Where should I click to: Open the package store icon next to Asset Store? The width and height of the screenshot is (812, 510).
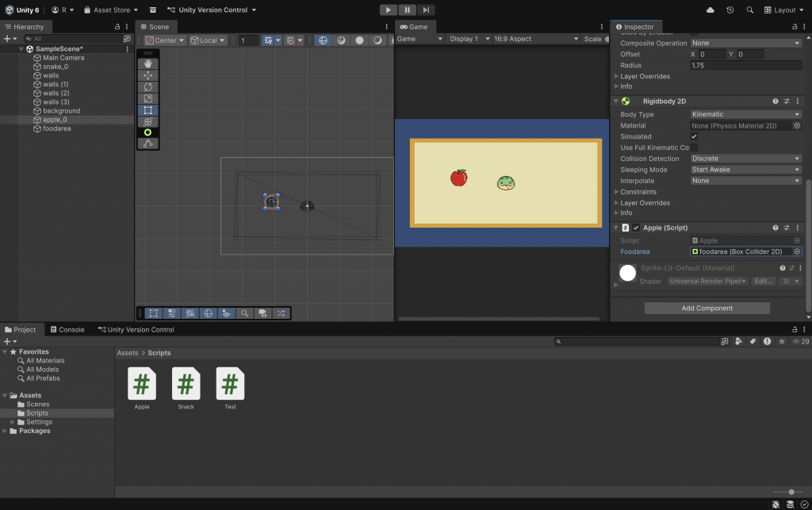(x=153, y=10)
